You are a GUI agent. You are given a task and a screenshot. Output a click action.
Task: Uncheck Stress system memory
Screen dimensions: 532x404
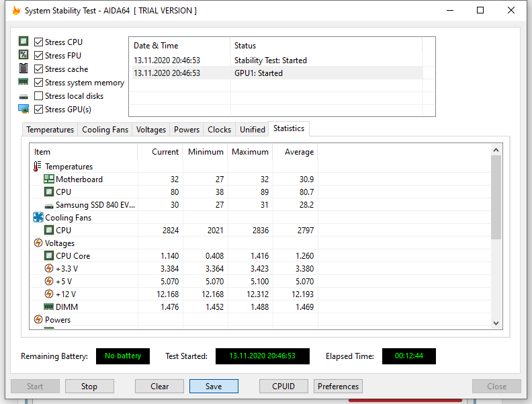tap(39, 83)
